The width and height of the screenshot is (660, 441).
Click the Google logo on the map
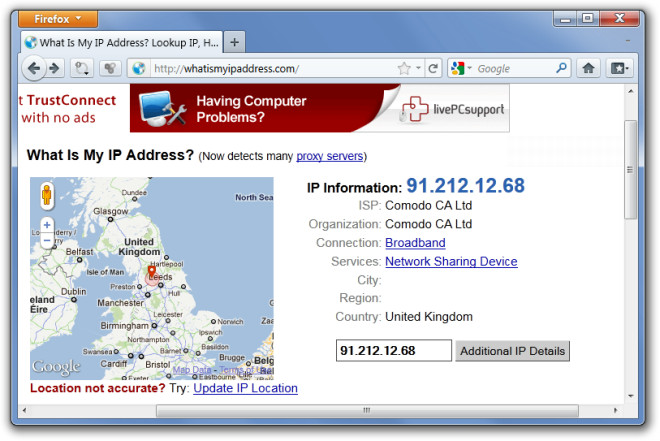(x=56, y=367)
